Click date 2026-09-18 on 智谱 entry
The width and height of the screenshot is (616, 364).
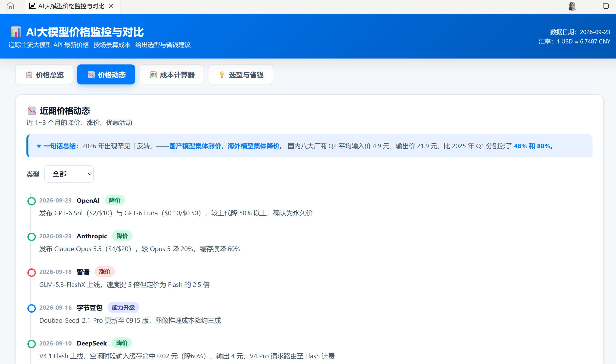(55, 272)
